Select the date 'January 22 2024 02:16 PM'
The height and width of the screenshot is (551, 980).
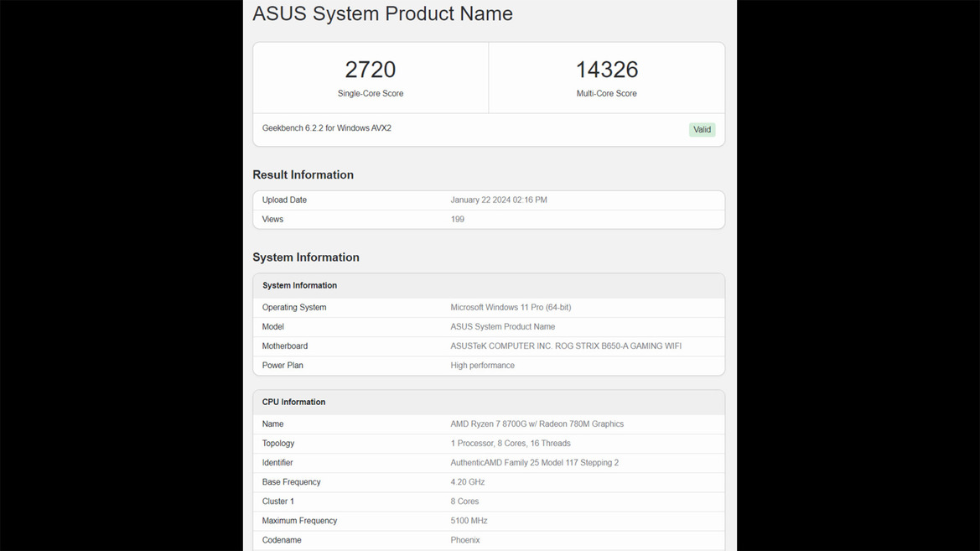pyautogui.click(x=499, y=200)
